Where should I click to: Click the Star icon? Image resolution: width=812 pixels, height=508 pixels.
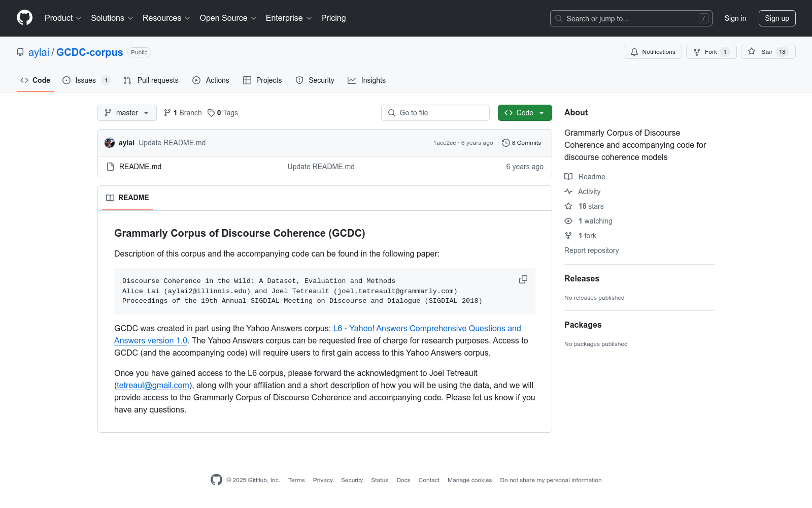[x=752, y=52]
